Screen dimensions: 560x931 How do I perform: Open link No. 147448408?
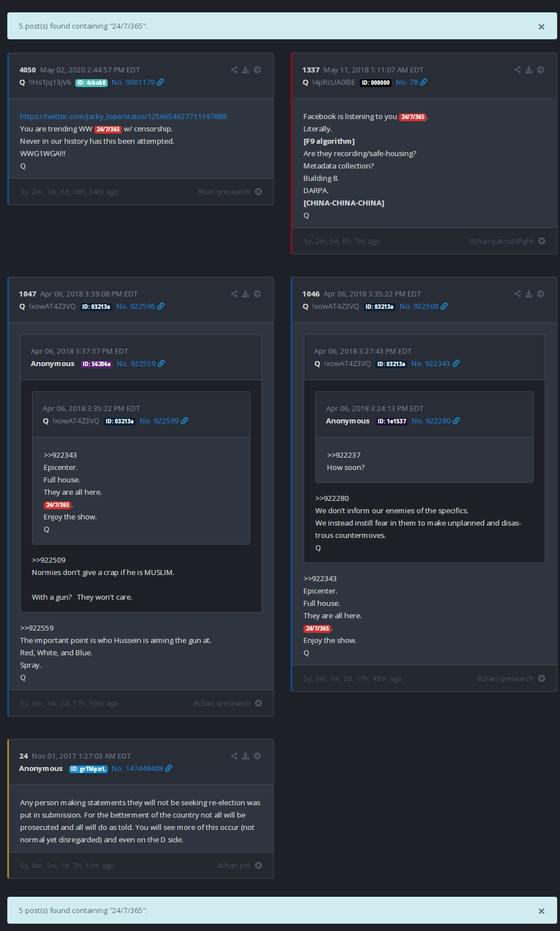[142, 768]
